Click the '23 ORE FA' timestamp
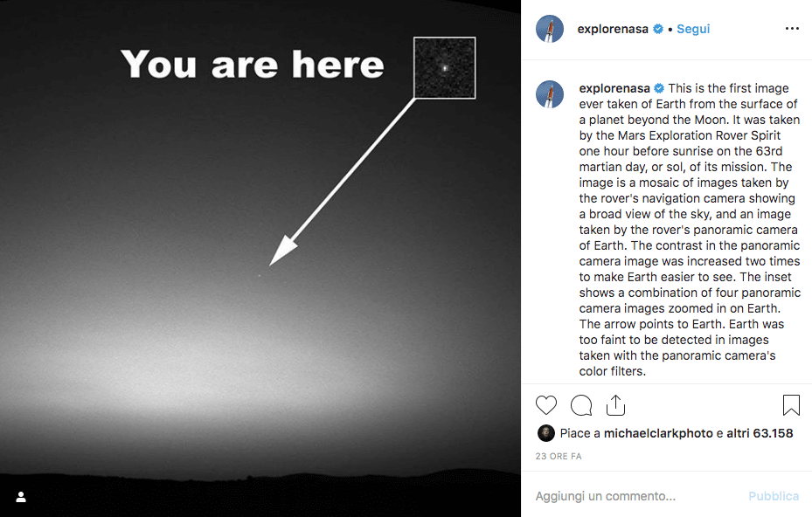Image resolution: width=812 pixels, height=517 pixels. tap(559, 456)
